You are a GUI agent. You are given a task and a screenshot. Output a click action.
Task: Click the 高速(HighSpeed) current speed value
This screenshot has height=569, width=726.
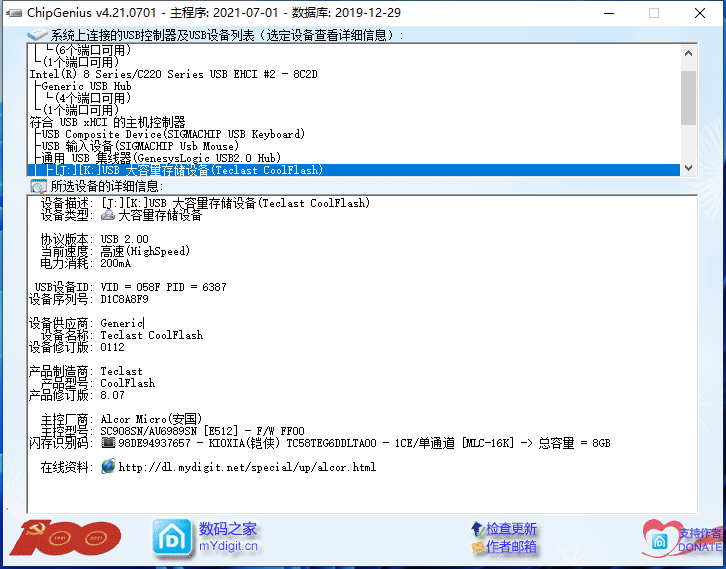tap(145, 251)
